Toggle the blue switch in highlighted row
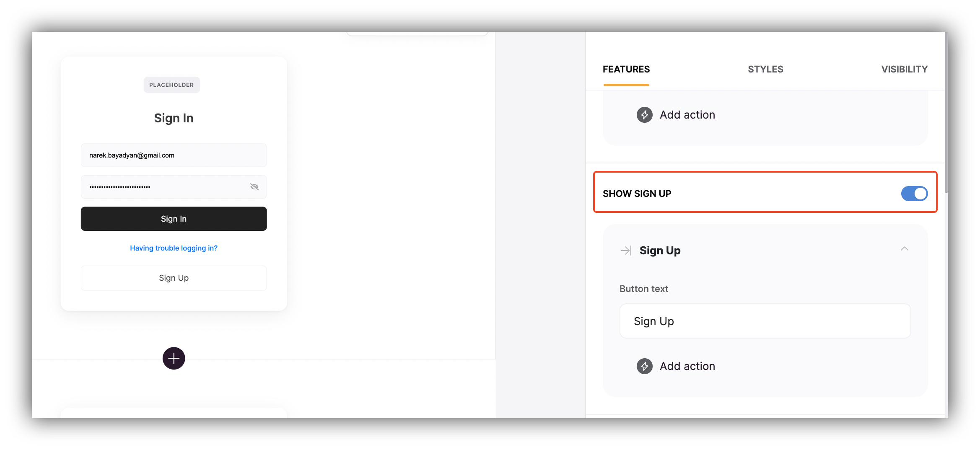Viewport: 980px width, 450px height. (x=914, y=194)
